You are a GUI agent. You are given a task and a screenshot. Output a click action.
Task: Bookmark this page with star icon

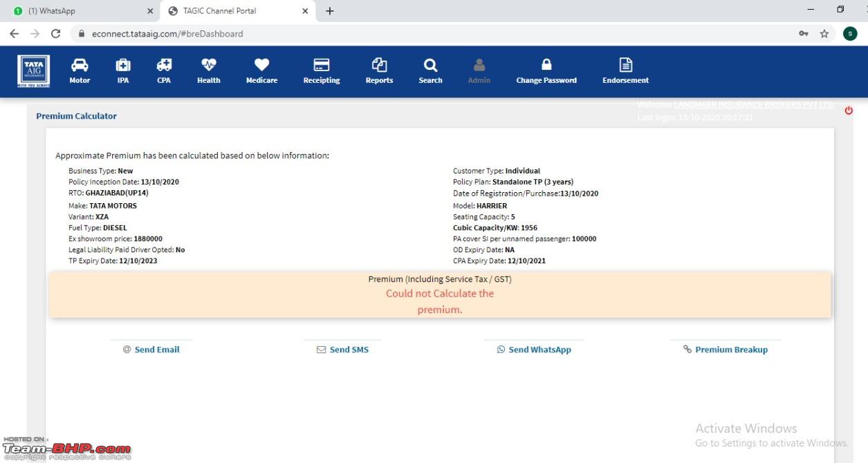point(824,33)
